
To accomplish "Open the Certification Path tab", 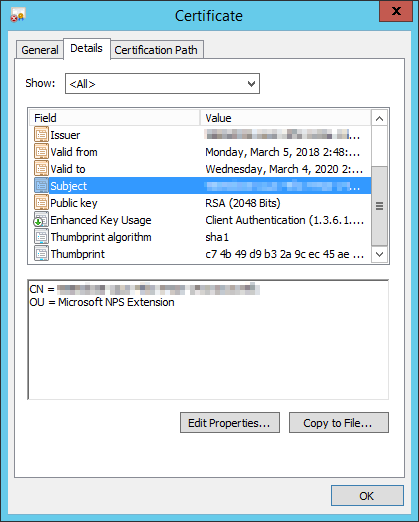I will click(x=156, y=50).
